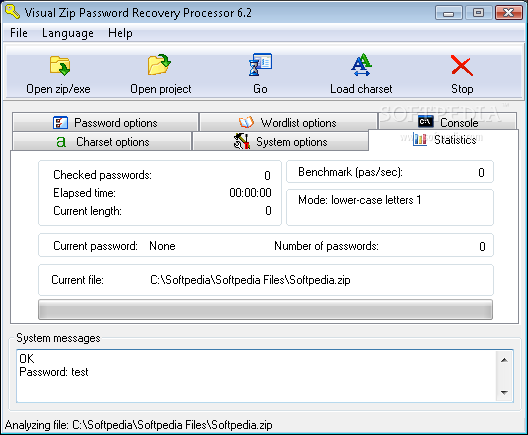This screenshot has height=435, width=528.
Task: Switch to the Console tab
Action: tap(448, 121)
